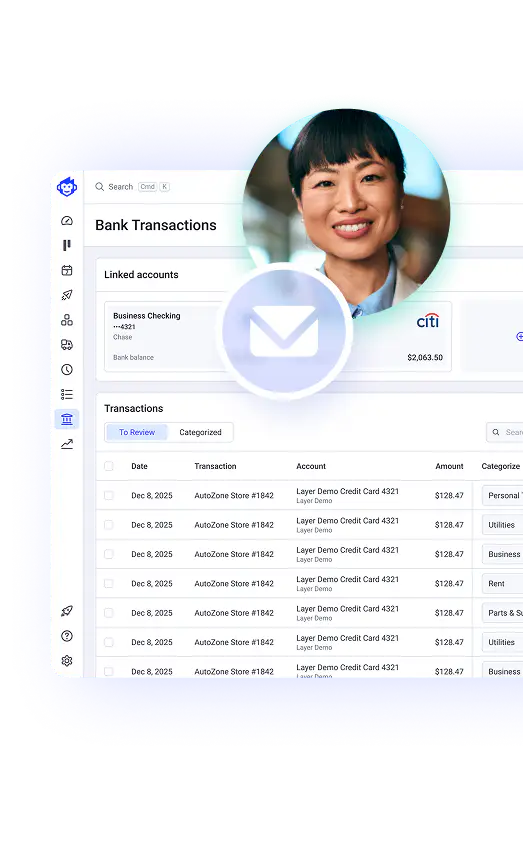Open the settings gear icon
523x848 pixels.
point(67,661)
